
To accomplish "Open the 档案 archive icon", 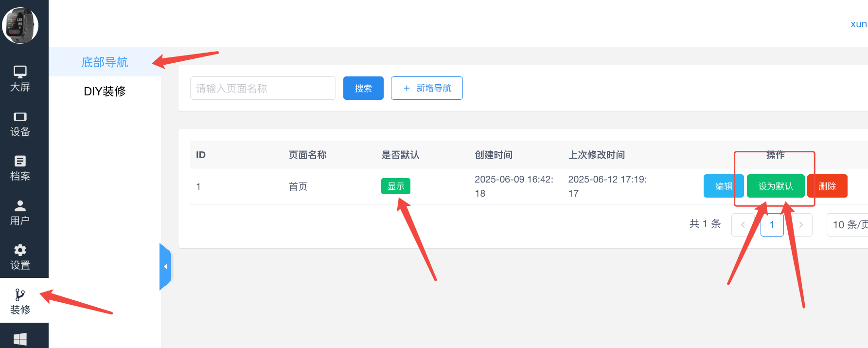I will pos(20,161).
